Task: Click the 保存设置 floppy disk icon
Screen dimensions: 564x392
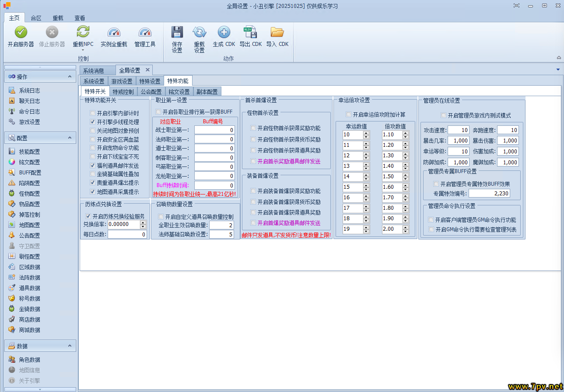Action: click(177, 32)
